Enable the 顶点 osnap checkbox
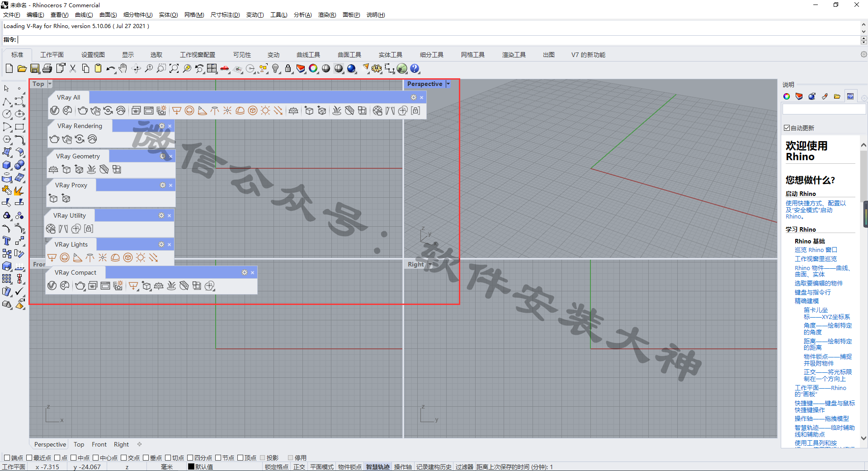Image resolution: width=868 pixels, height=471 pixels. [x=241, y=458]
